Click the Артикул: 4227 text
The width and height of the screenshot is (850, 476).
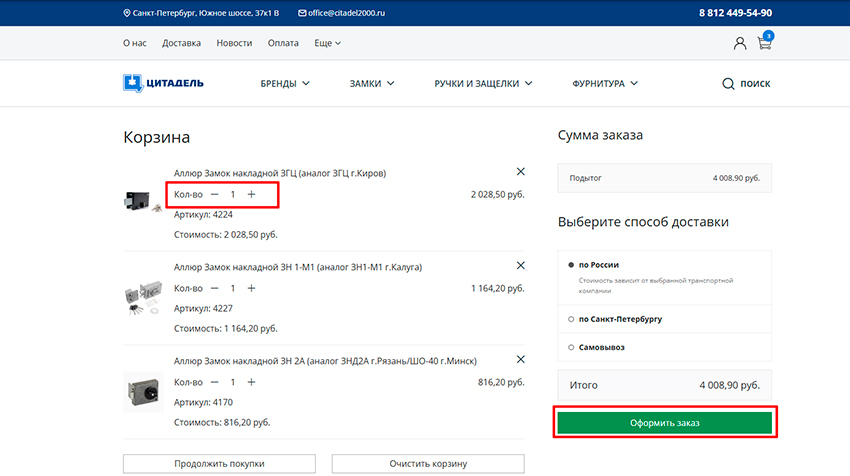coord(203,308)
